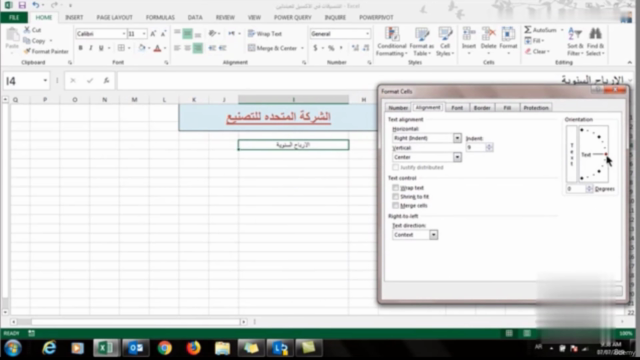Open the Format cells button in Cells group
640x360 pixels.
[x=508, y=40]
